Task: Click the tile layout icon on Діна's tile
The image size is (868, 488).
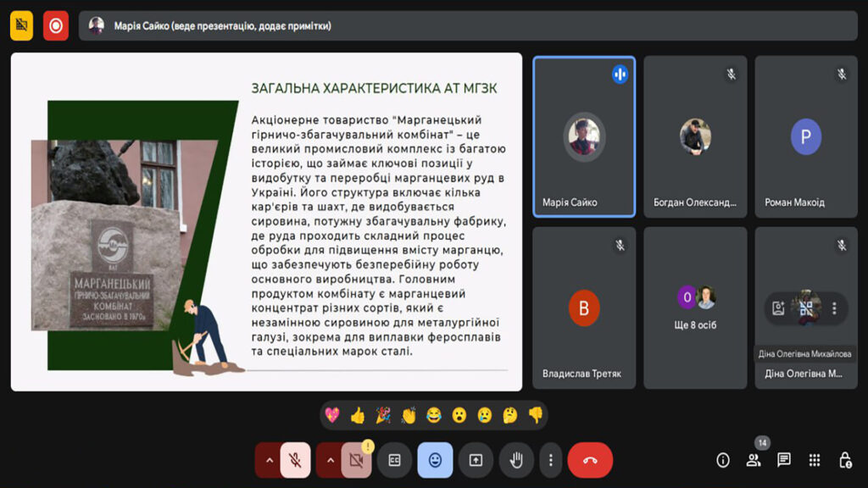Action: point(806,308)
